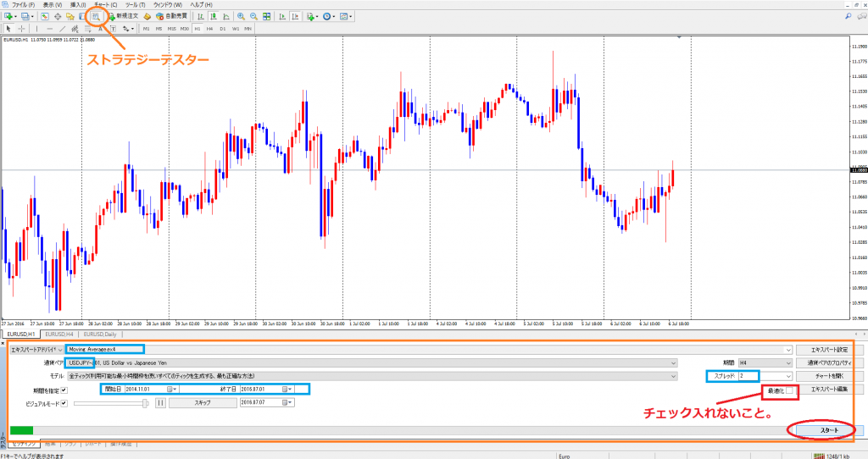This screenshot has height=459, width=868.
Task: Click the new chart toolbar icon
Action: [x=8, y=17]
